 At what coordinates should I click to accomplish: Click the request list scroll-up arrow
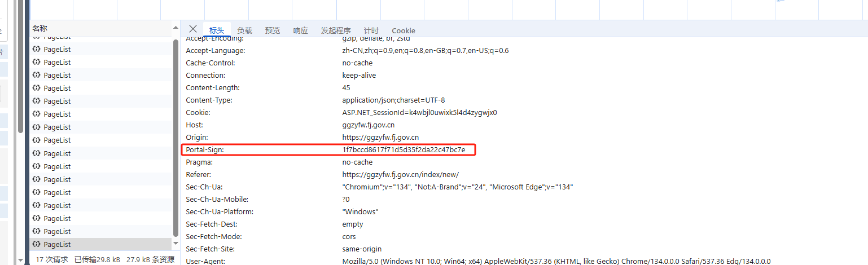pyautogui.click(x=176, y=27)
